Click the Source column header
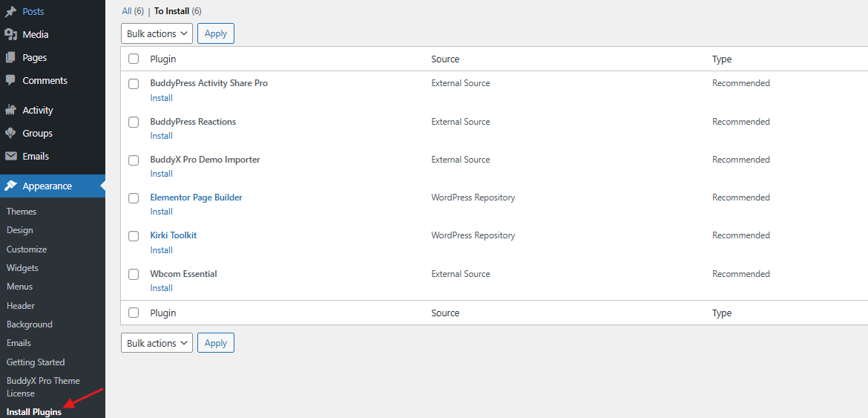Screen dimensions: 868x418 [x=445, y=59]
